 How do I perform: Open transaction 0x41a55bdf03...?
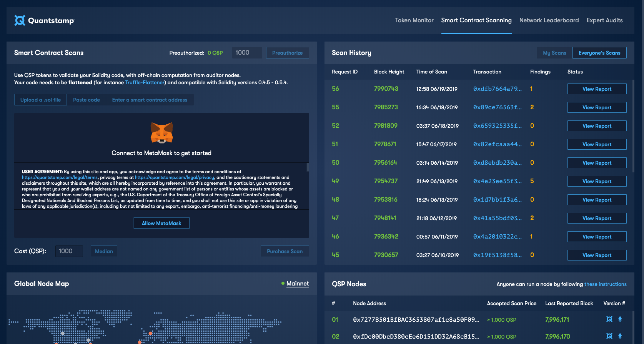point(498,218)
